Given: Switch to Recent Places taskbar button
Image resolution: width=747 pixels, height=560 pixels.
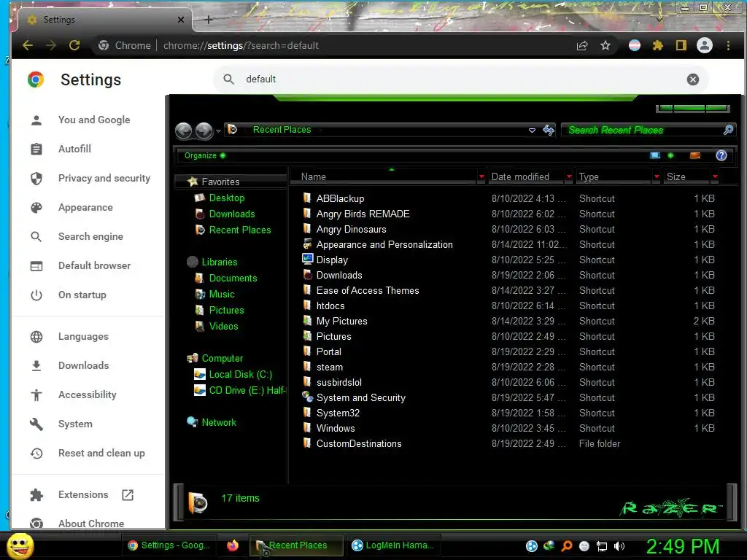Looking at the screenshot, I should pyautogui.click(x=296, y=545).
